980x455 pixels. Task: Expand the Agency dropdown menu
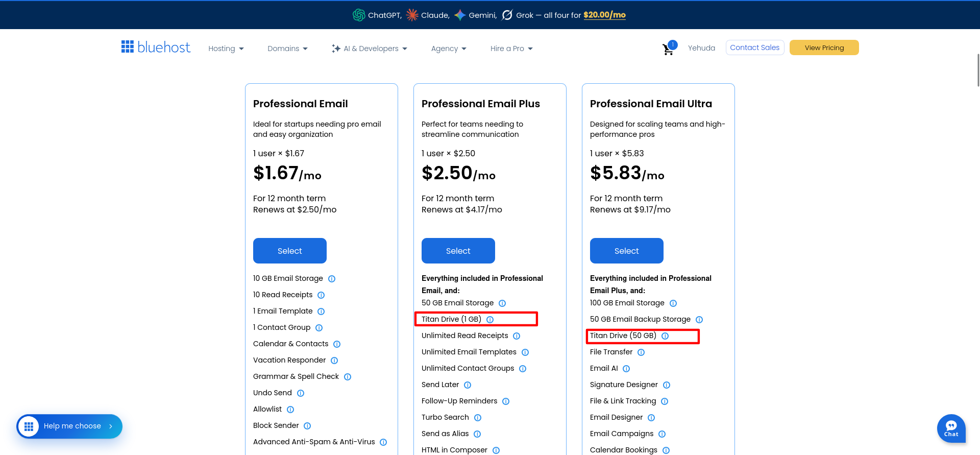pyautogui.click(x=449, y=49)
